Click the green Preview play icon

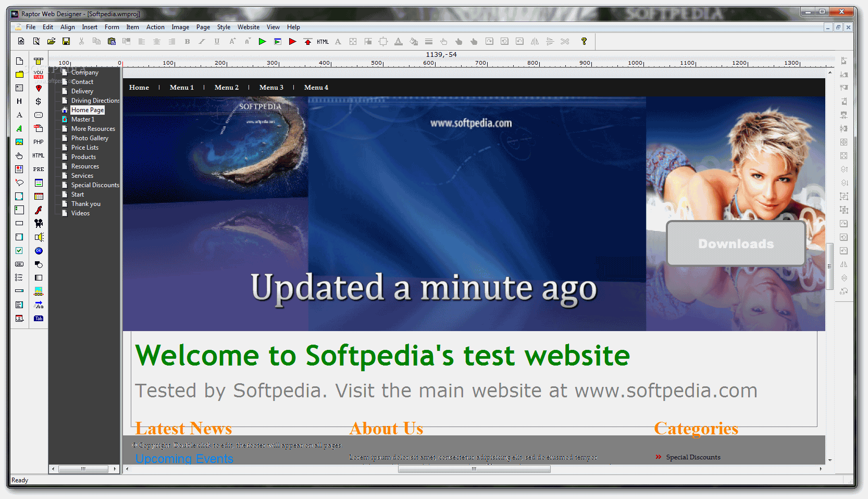tap(262, 41)
